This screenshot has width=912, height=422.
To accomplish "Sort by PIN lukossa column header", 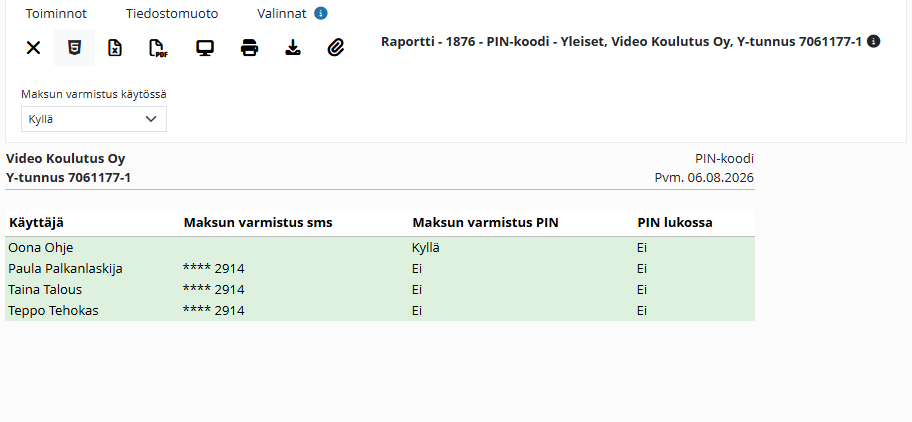I will pos(675,223).
